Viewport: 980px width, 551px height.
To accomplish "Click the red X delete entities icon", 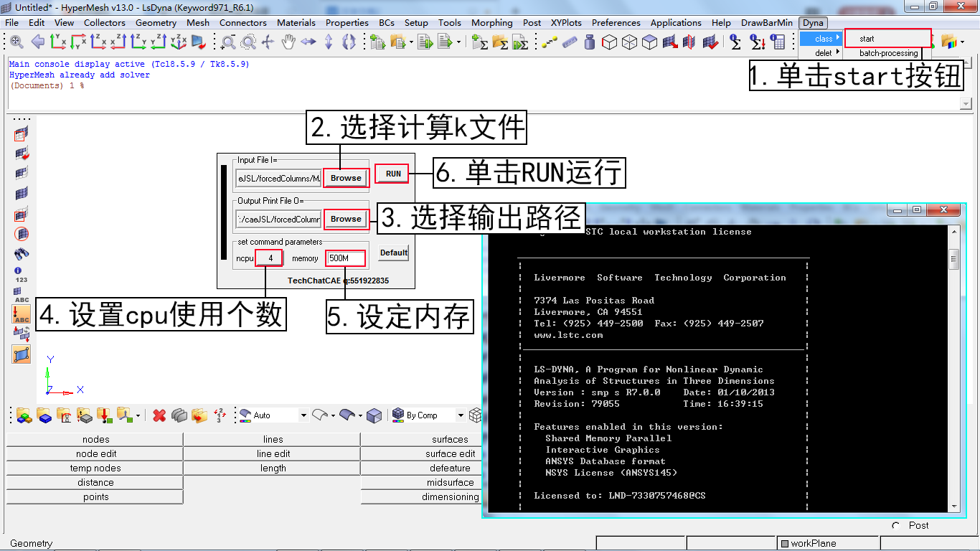I will [158, 415].
